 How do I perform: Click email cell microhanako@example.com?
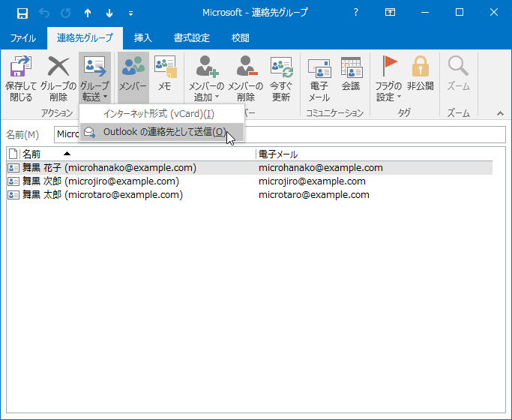[321, 167]
